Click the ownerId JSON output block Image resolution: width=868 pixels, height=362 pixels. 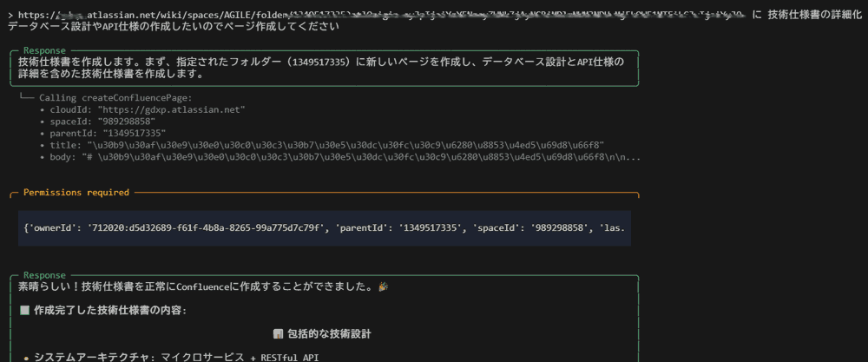coord(325,227)
